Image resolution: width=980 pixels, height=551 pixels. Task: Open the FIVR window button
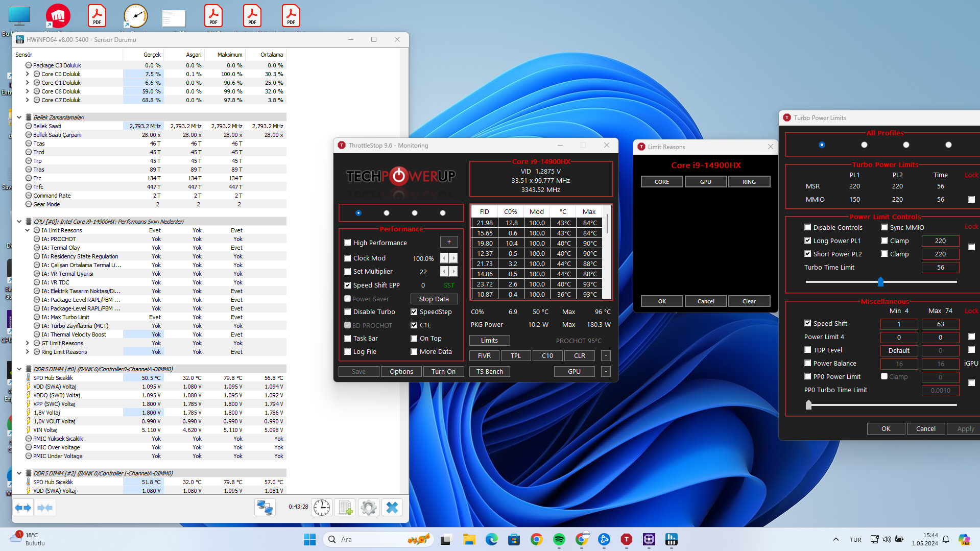tap(484, 356)
